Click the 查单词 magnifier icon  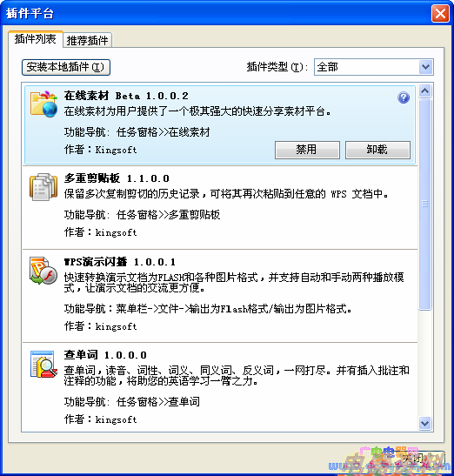(43, 364)
